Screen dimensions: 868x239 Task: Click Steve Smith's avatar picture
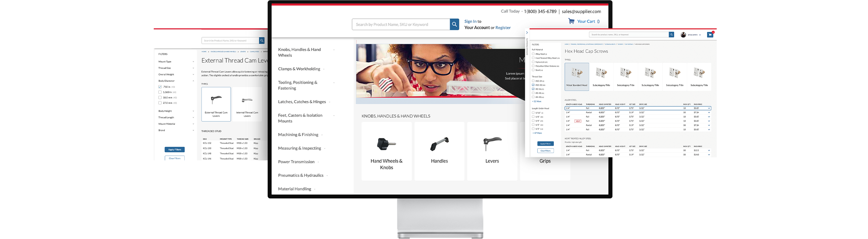pos(683,35)
